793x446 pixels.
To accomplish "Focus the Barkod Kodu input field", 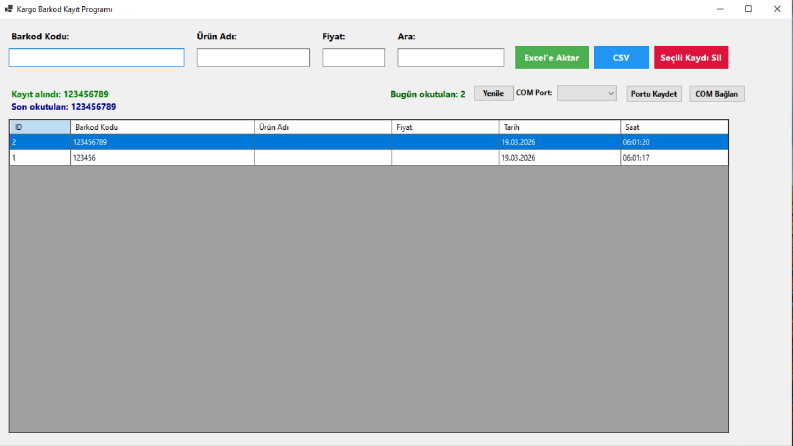I will click(97, 58).
